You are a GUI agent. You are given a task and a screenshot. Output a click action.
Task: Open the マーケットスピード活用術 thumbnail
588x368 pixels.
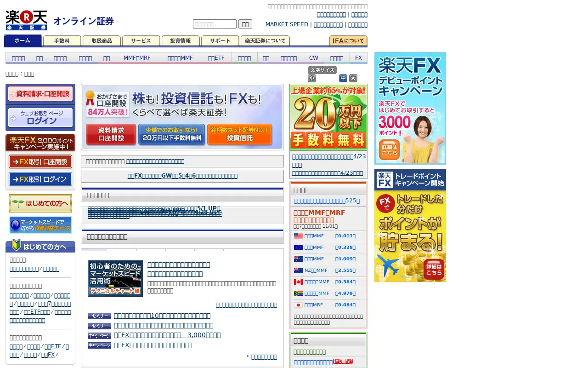[115, 278]
